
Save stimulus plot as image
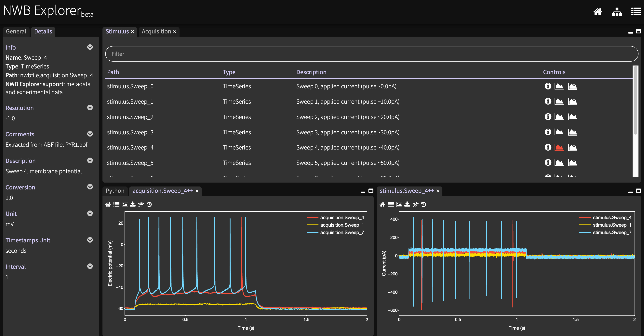pos(399,204)
